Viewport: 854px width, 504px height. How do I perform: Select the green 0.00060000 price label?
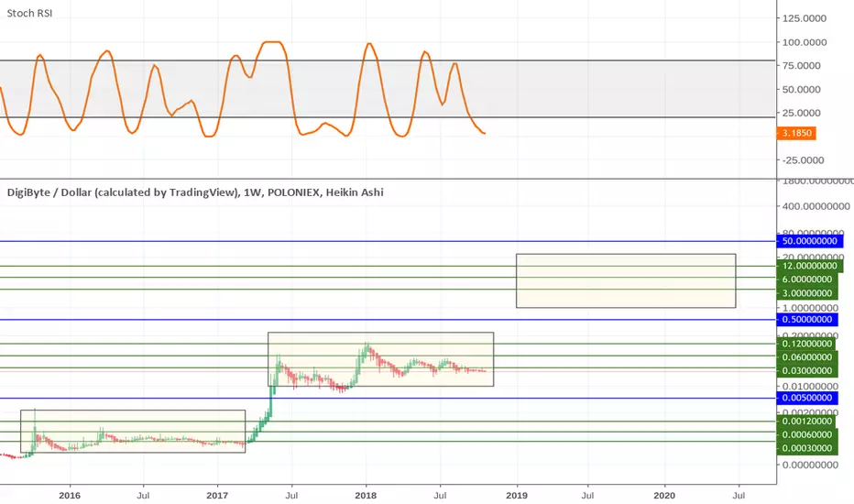[806, 434]
